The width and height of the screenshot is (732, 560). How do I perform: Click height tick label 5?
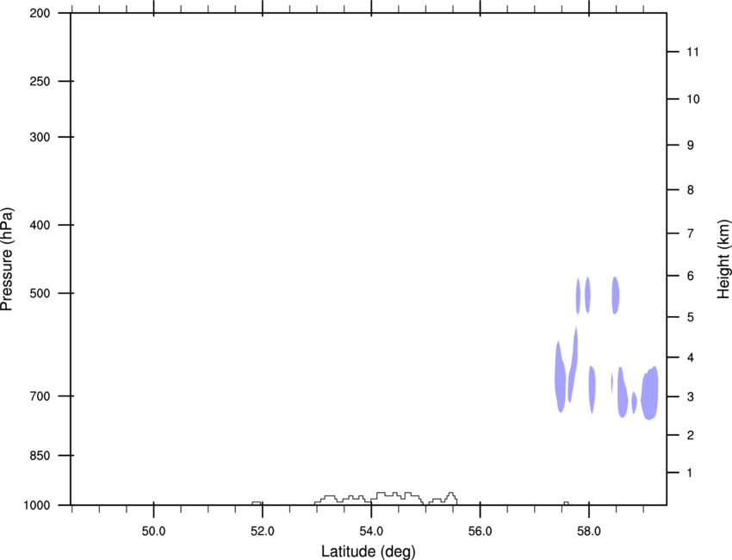pos(691,317)
